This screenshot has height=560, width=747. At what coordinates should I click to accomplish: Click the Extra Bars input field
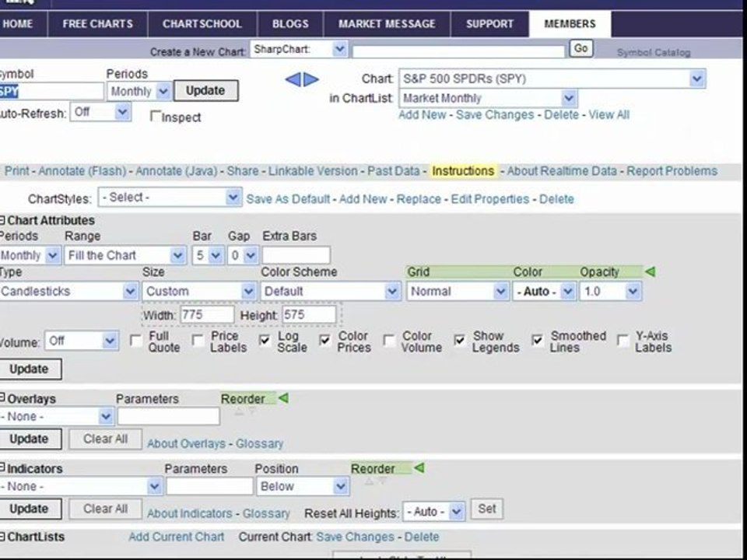pos(296,255)
